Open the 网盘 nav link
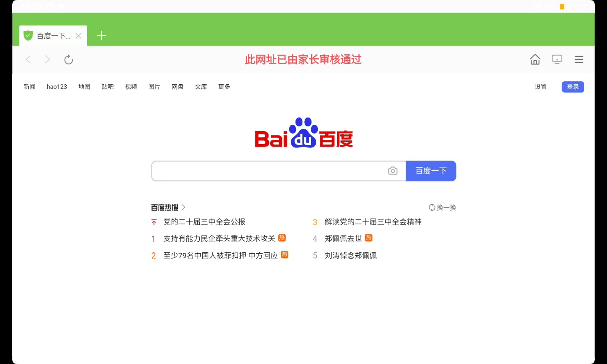Viewport: 607px width, 364px height. [177, 87]
